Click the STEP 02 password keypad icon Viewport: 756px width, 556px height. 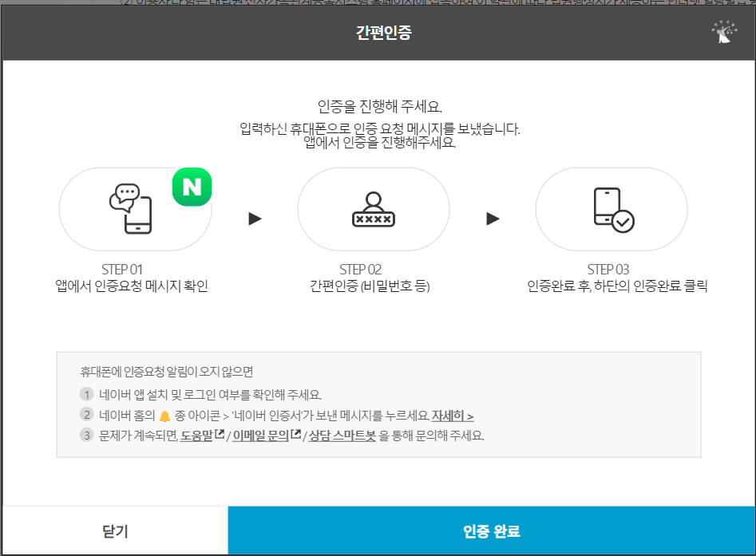click(372, 209)
